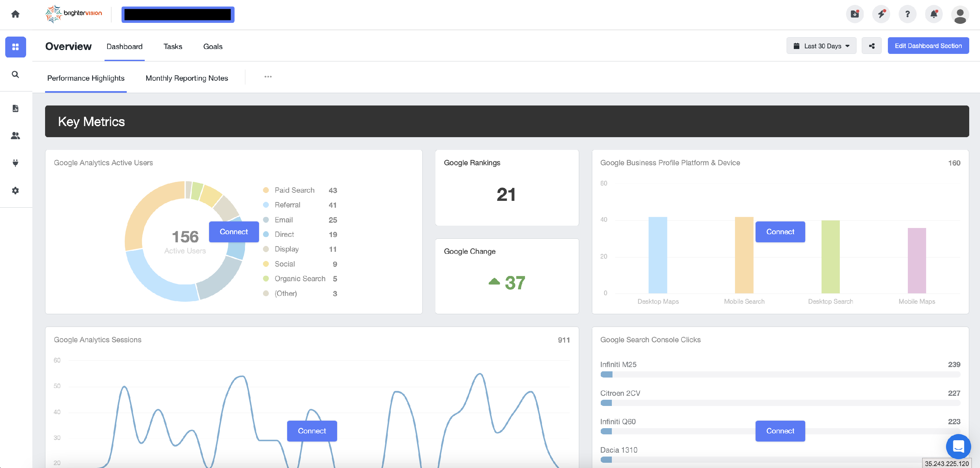
Task: Click the Mobile Maps bar in chart
Action: 917,261
